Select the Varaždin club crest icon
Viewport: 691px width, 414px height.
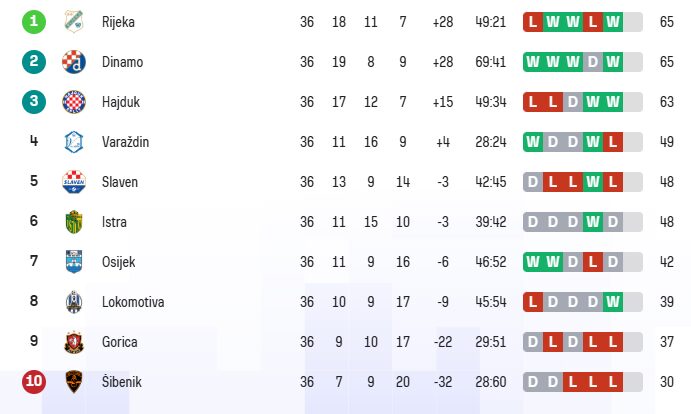[74, 142]
